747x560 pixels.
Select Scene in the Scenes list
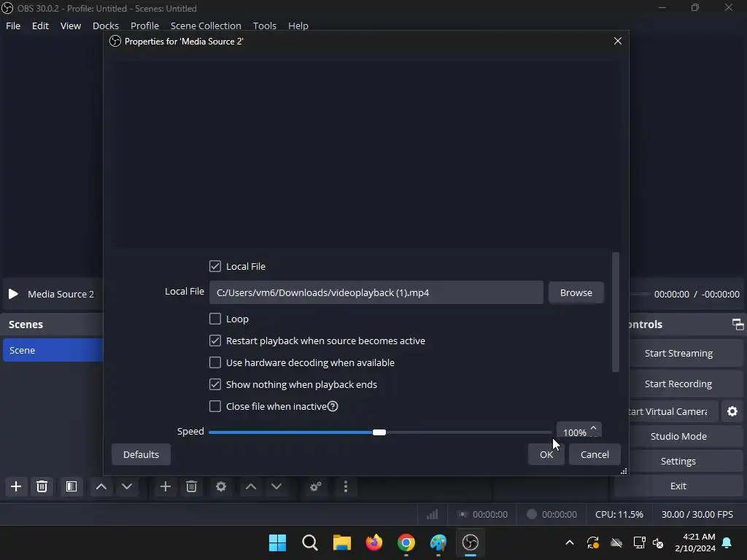[53, 350]
